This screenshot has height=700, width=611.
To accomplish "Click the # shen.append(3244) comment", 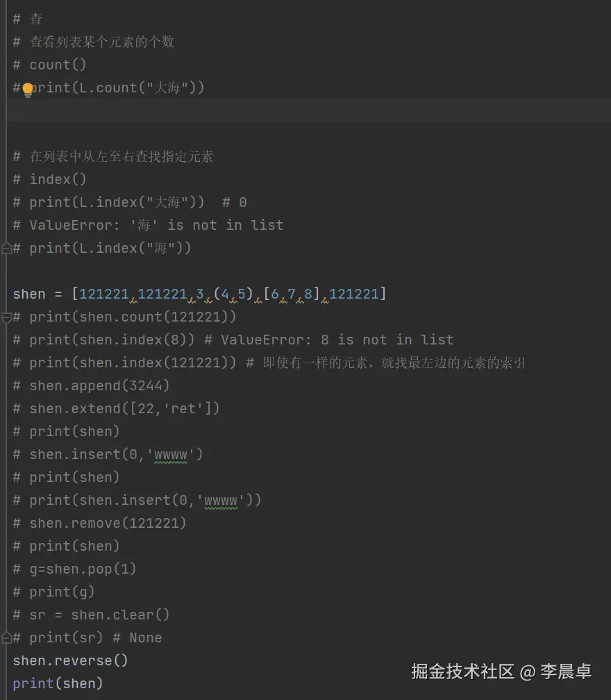I will (x=90, y=385).
